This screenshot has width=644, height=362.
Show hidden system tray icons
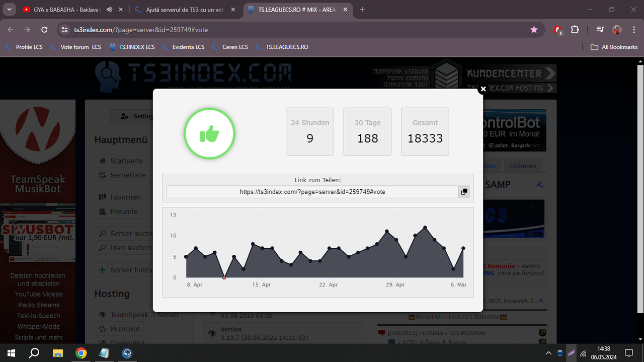pyautogui.click(x=547, y=353)
